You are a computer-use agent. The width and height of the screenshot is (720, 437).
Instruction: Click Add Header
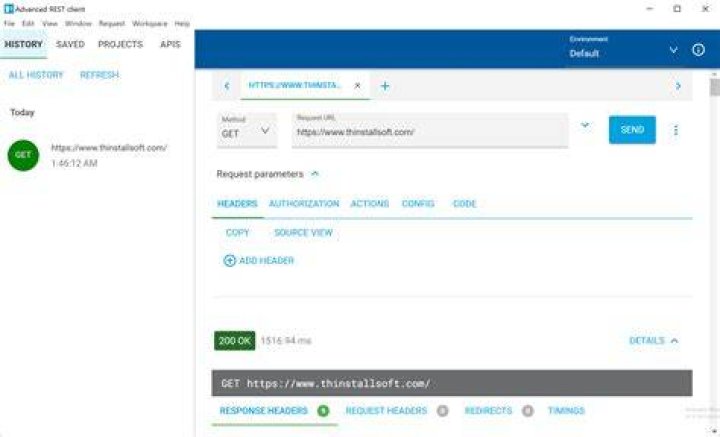pos(259,261)
